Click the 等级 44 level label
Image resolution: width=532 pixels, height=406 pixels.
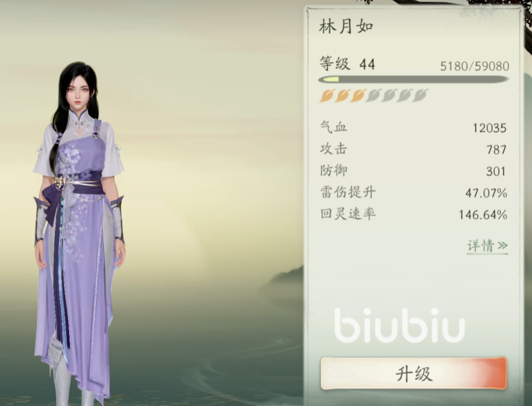click(347, 64)
